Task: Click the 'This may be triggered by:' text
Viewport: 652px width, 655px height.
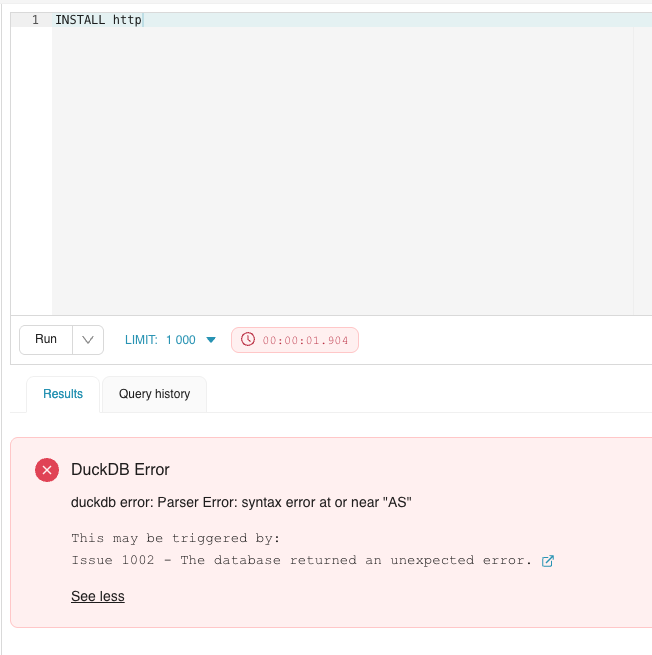Action: [x=175, y=538]
